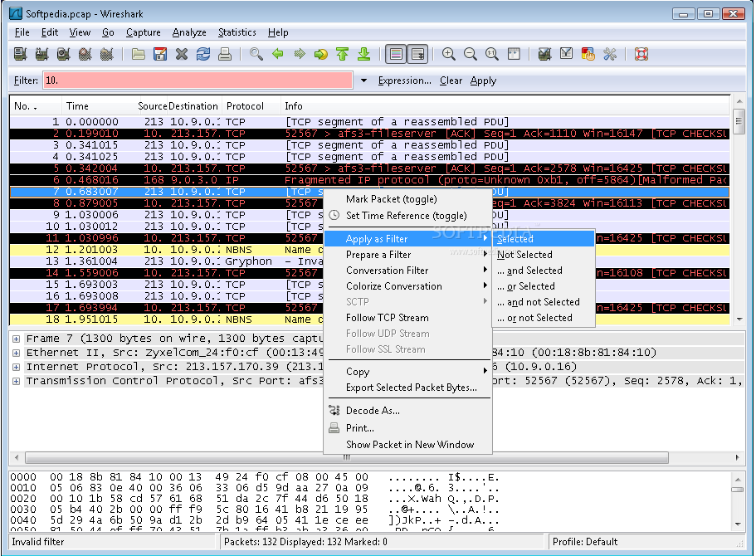Open Colorize Conversation submenu
Viewport: 756px width, 556px height.
coord(408,286)
